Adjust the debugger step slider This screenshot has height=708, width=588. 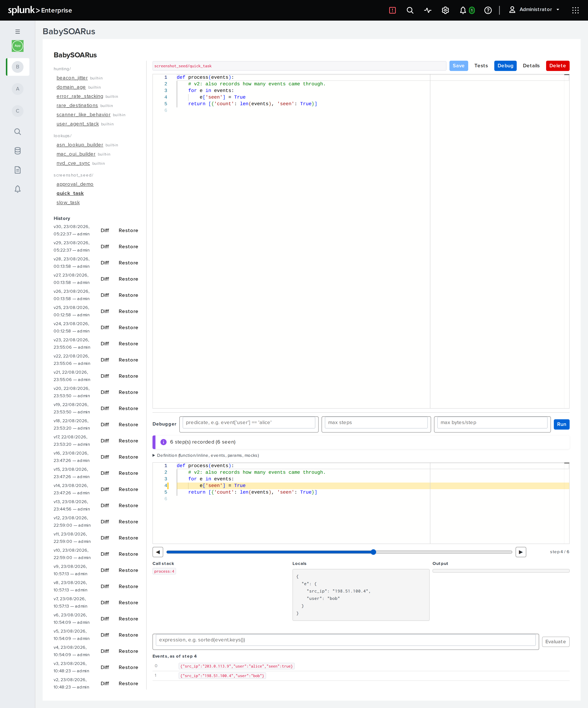[339, 552]
